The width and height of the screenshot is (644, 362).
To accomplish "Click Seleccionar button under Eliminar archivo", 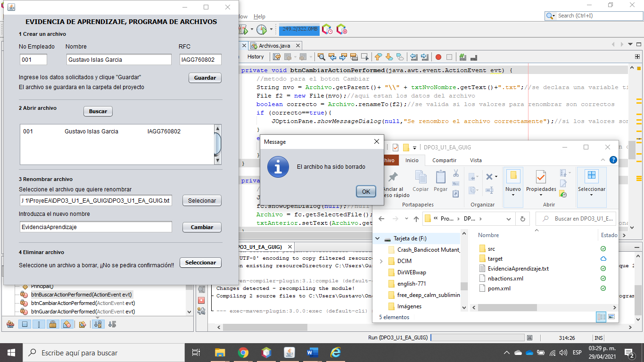I will [x=200, y=263].
